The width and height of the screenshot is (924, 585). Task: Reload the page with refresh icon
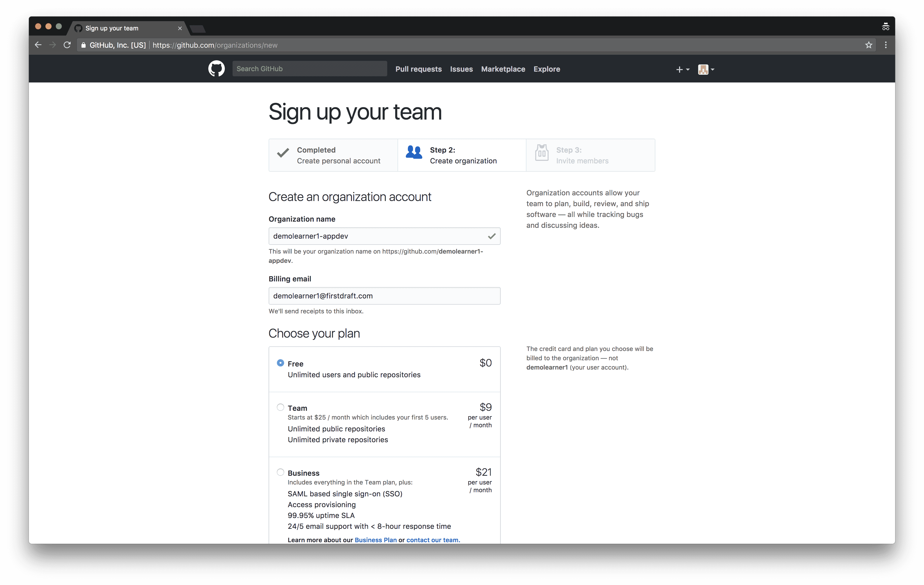coord(67,45)
